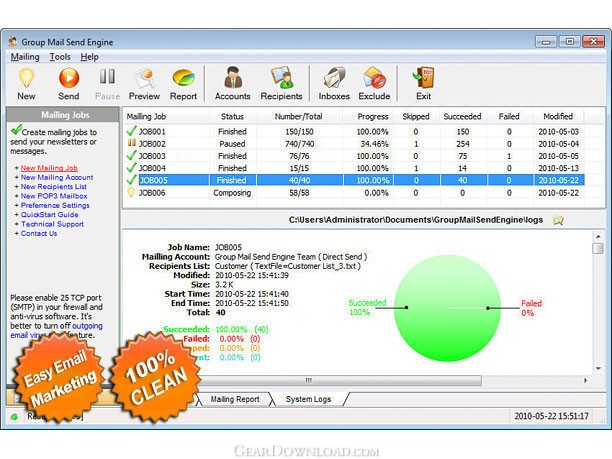Select the JOB005 row

click(x=354, y=180)
